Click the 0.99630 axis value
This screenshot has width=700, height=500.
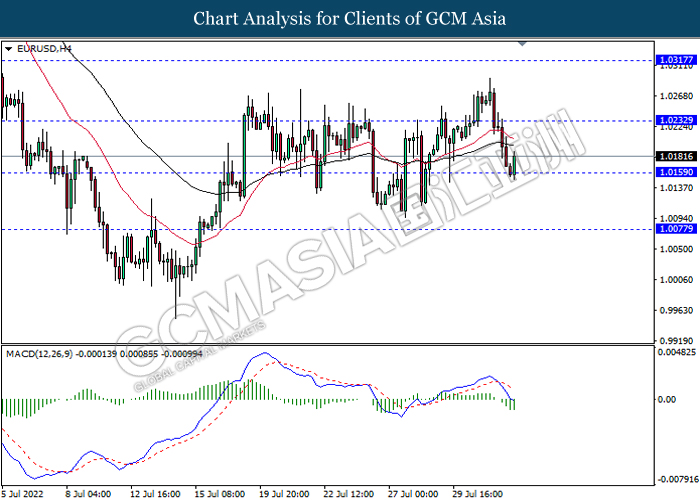coord(676,310)
